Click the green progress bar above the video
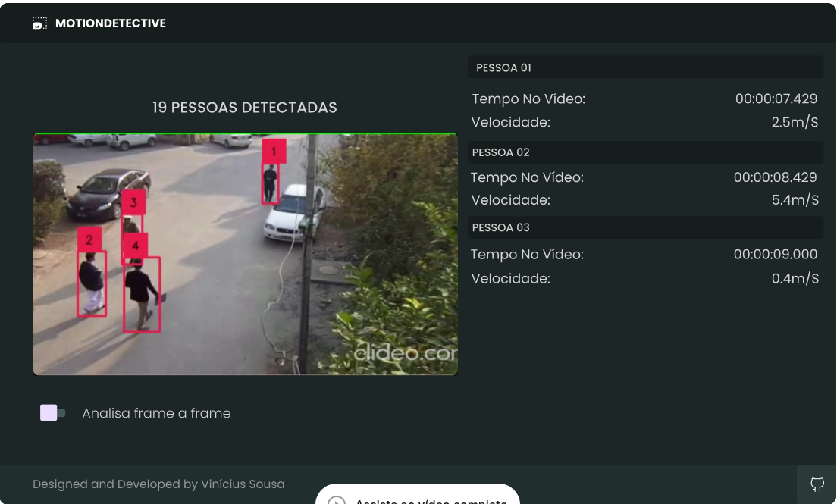The width and height of the screenshot is (837, 504). click(x=245, y=132)
